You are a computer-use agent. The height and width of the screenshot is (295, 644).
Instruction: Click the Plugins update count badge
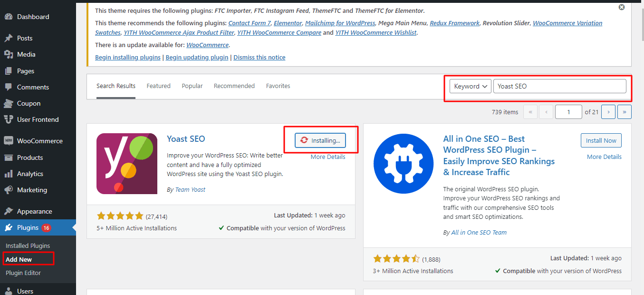pyautogui.click(x=46, y=227)
